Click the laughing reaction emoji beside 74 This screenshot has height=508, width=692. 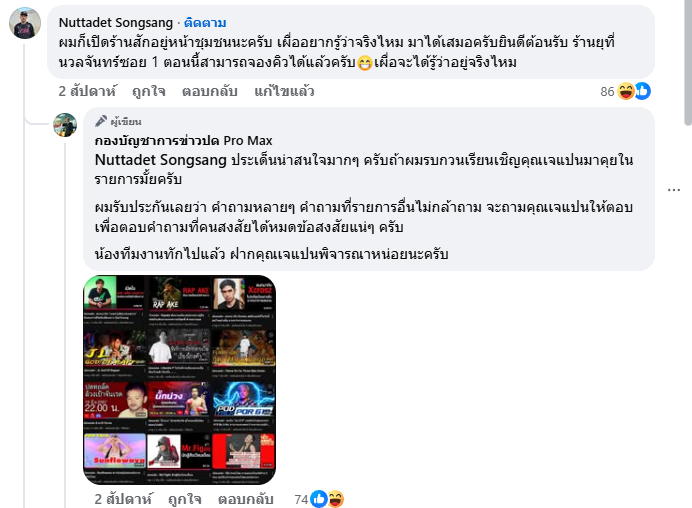click(335, 499)
